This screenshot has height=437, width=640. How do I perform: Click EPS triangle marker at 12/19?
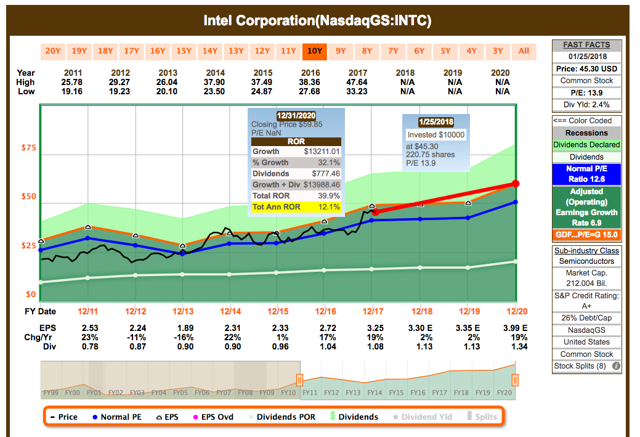[x=468, y=203]
